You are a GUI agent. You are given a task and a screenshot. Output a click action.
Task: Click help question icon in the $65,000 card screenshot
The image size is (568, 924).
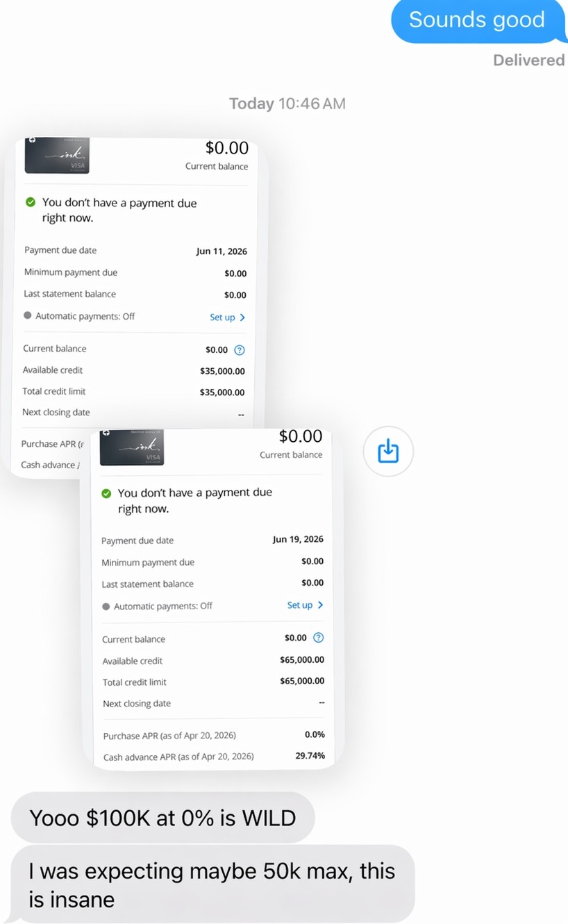click(318, 638)
